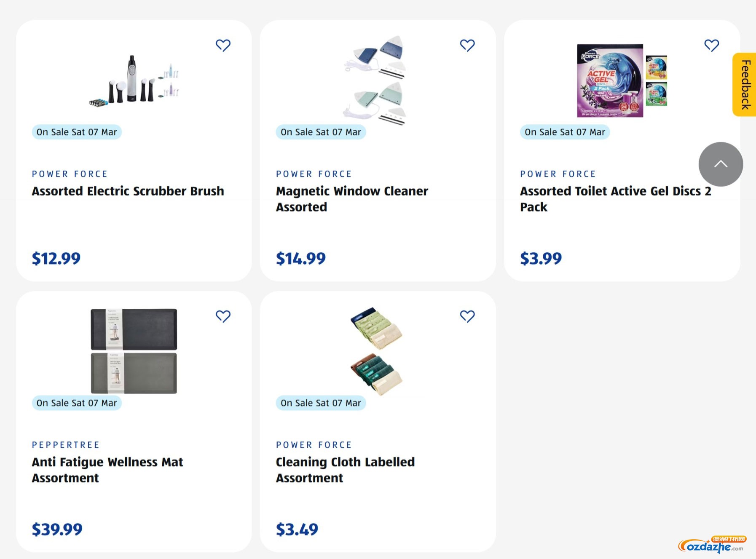Image resolution: width=756 pixels, height=559 pixels.
Task: Open Cleaning Cloth Labelled Assortment link
Action: tap(345, 470)
